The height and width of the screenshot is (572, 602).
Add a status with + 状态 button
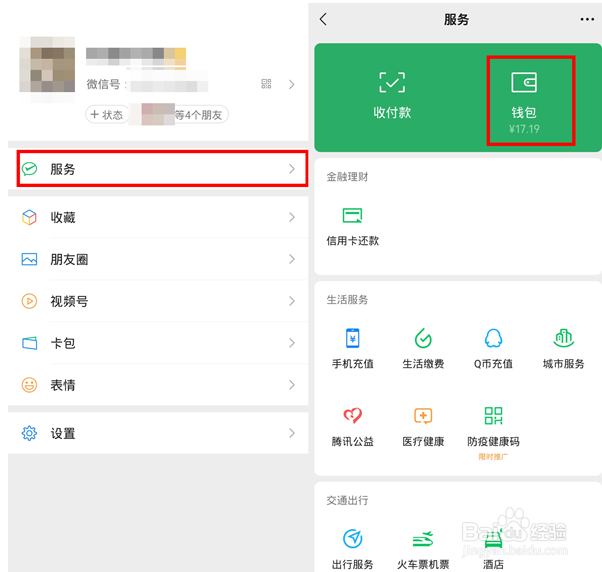tap(106, 114)
